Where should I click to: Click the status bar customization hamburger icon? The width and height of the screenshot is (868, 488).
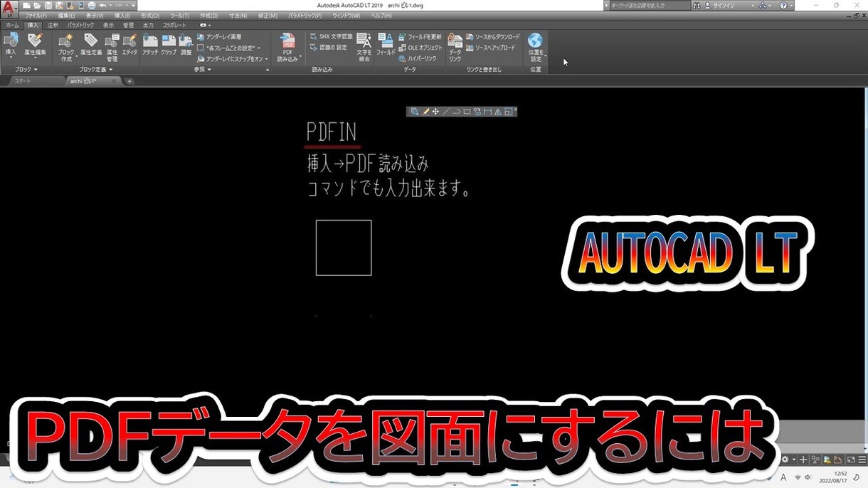pos(862,460)
